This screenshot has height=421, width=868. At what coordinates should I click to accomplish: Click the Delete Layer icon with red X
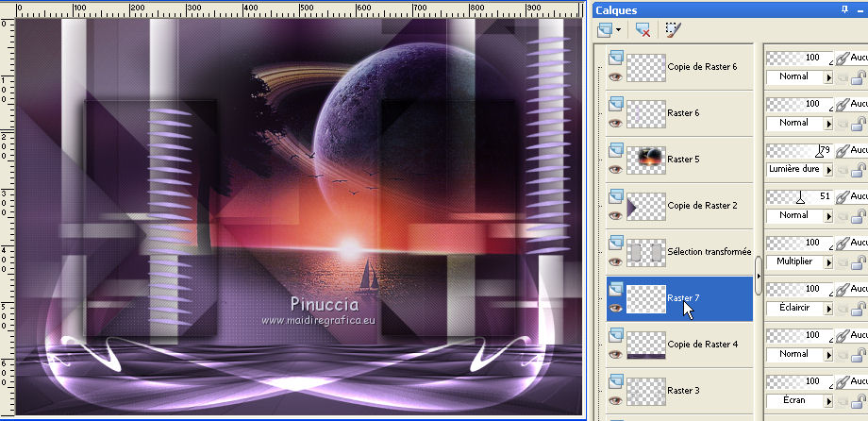click(x=643, y=29)
